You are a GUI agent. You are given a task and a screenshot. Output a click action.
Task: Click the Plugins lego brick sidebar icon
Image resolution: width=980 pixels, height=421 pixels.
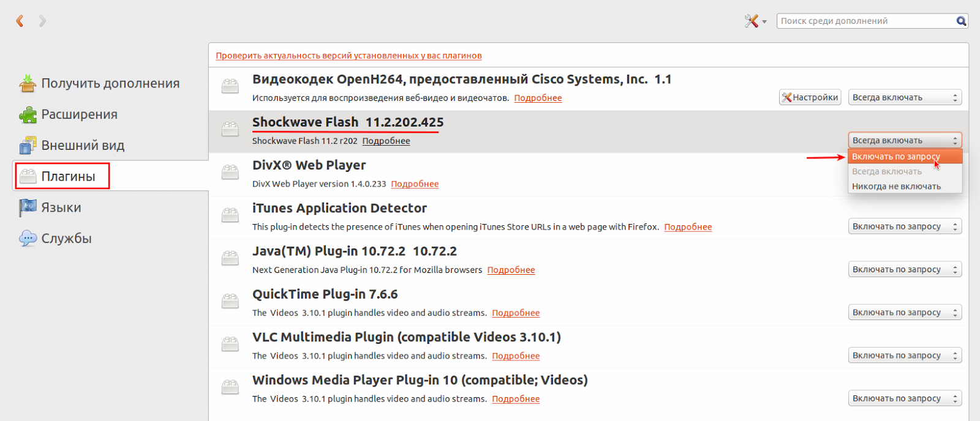pos(28,176)
